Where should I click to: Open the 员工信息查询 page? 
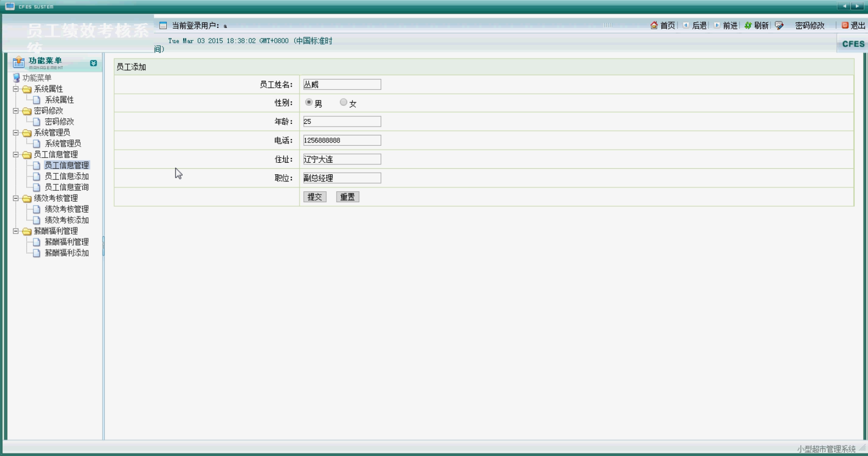(66, 187)
